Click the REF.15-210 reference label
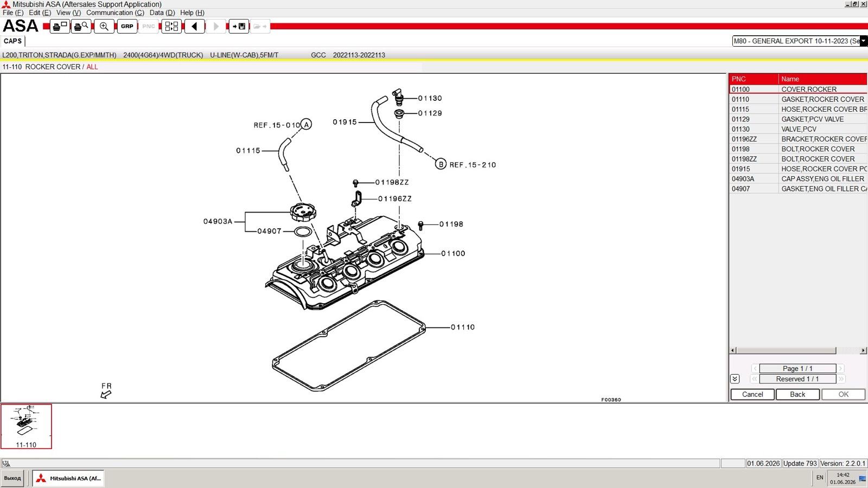The height and width of the screenshot is (488, 868). [x=473, y=165]
